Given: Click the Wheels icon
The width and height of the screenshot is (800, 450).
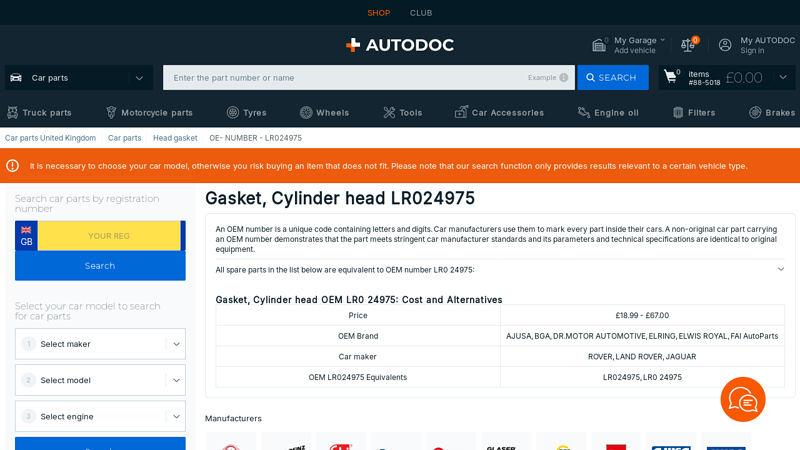Looking at the screenshot, I should [306, 112].
